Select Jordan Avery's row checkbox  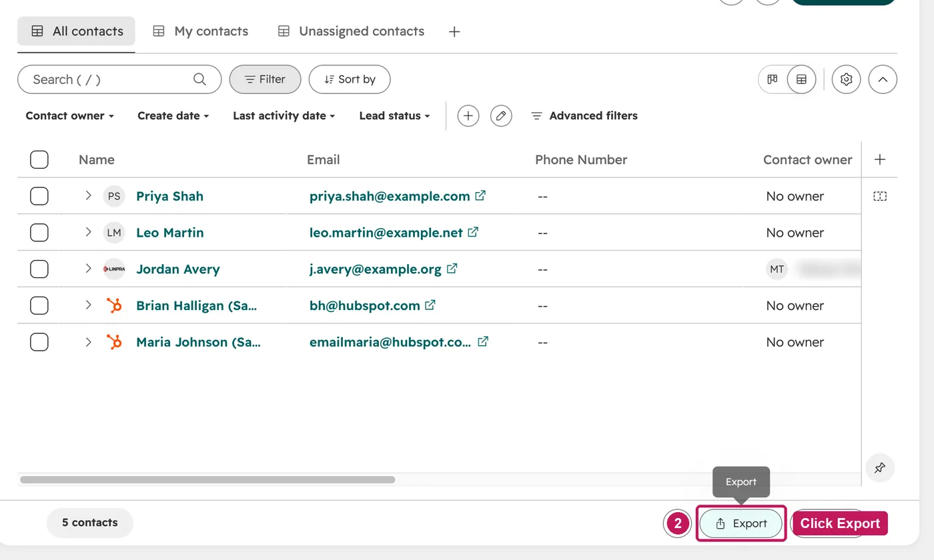click(39, 269)
